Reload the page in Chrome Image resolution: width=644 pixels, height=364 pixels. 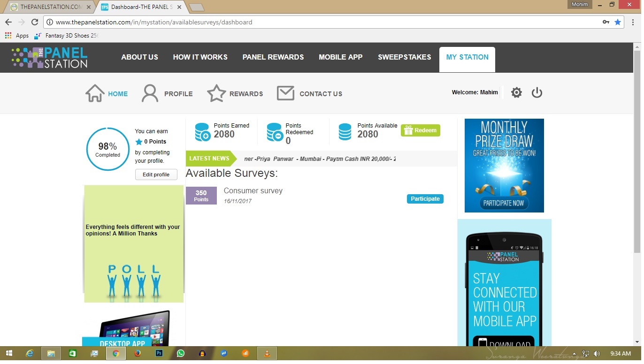[34, 22]
